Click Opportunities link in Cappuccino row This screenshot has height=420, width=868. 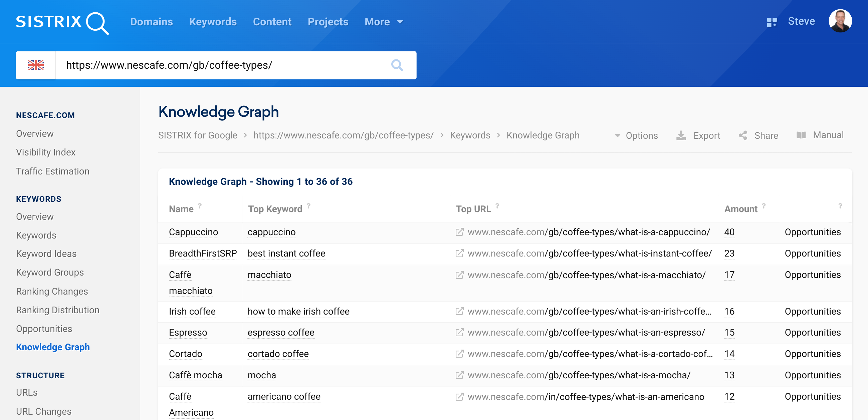tap(812, 232)
